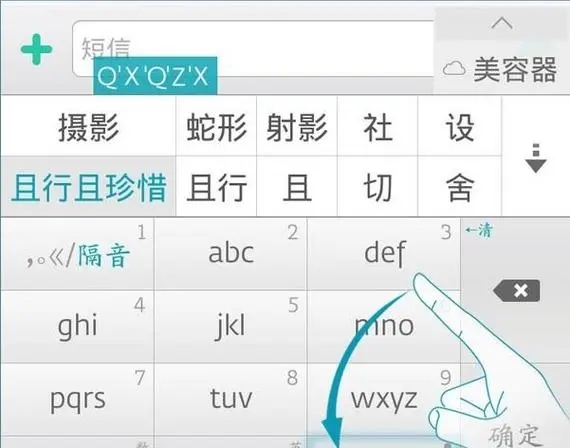Click the Q'X'Q'Z'X pinyin composition bar
Screen dimensions: 570x448
(x=155, y=76)
